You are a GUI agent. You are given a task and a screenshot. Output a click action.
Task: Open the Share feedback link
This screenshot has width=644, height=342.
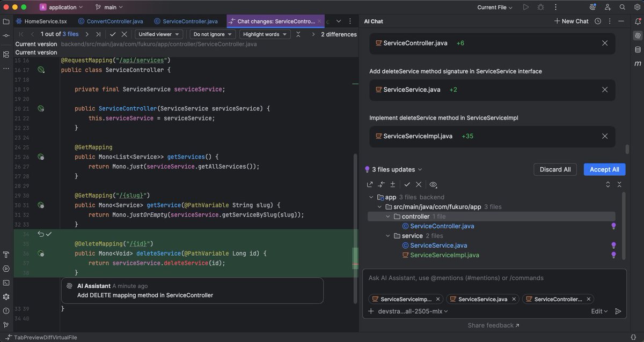click(493, 325)
